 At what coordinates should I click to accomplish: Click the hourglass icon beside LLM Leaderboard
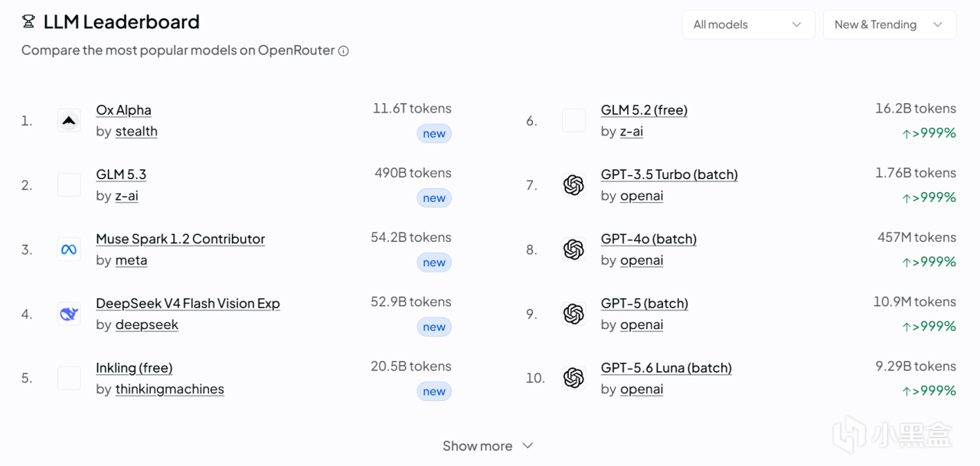coord(28,21)
